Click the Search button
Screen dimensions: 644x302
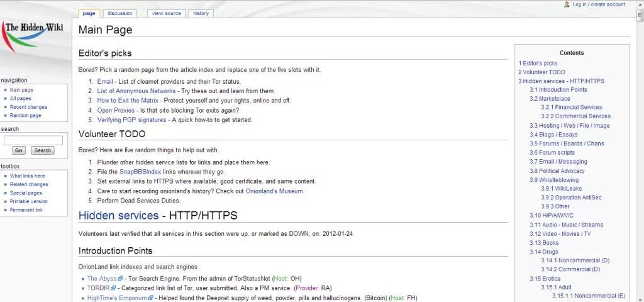tap(42, 150)
